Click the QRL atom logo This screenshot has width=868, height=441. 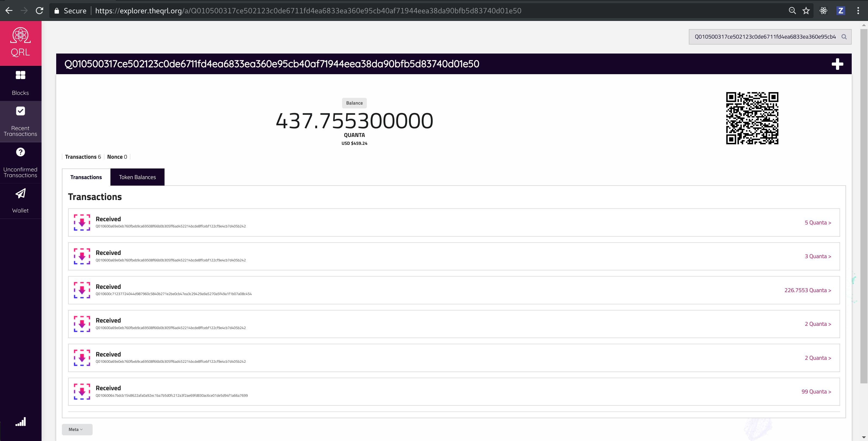21,42
